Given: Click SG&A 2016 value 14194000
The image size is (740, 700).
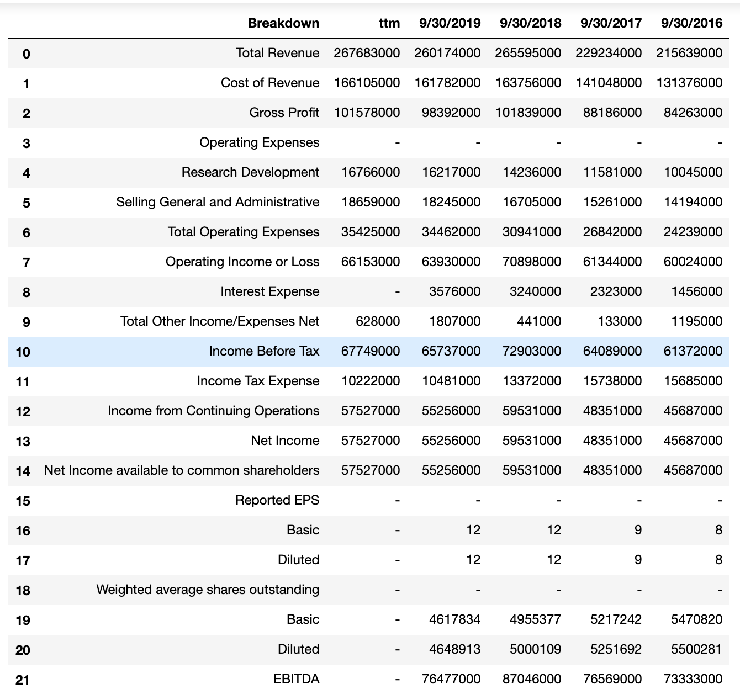Looking at the screenshot, I should pos(693,202).
